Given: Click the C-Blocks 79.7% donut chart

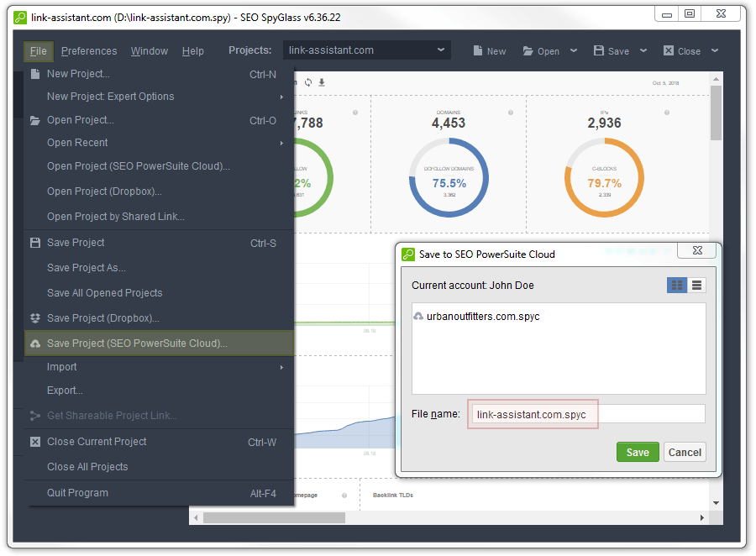Looking at the screenshot, I should pyautogui.click(x=604, y=178).
